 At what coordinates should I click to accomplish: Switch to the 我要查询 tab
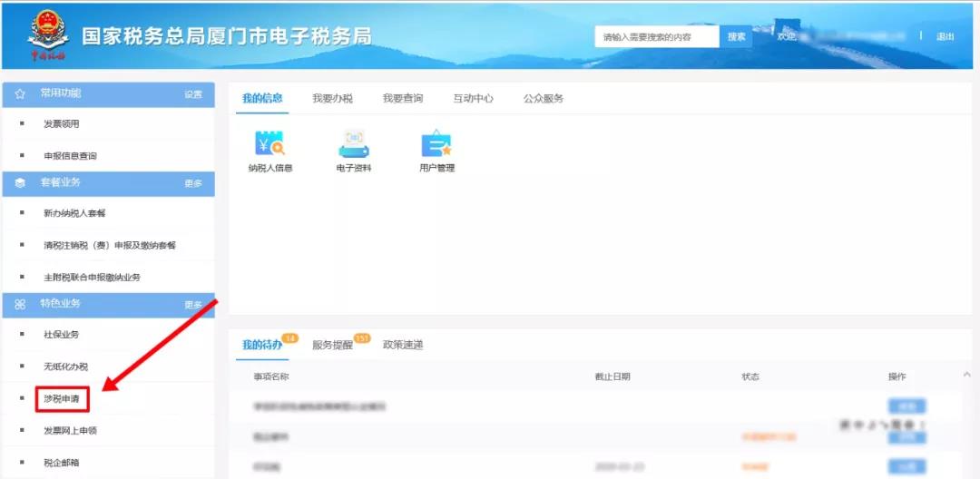[403, 99]
